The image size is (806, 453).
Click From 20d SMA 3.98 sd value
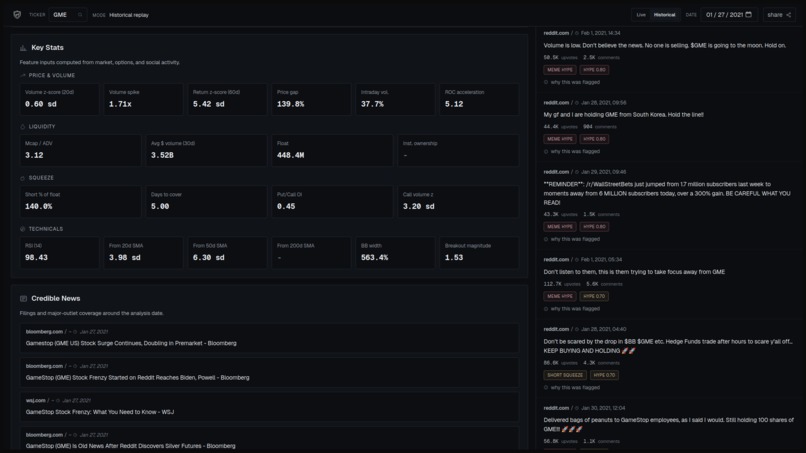tap(124, 258)
